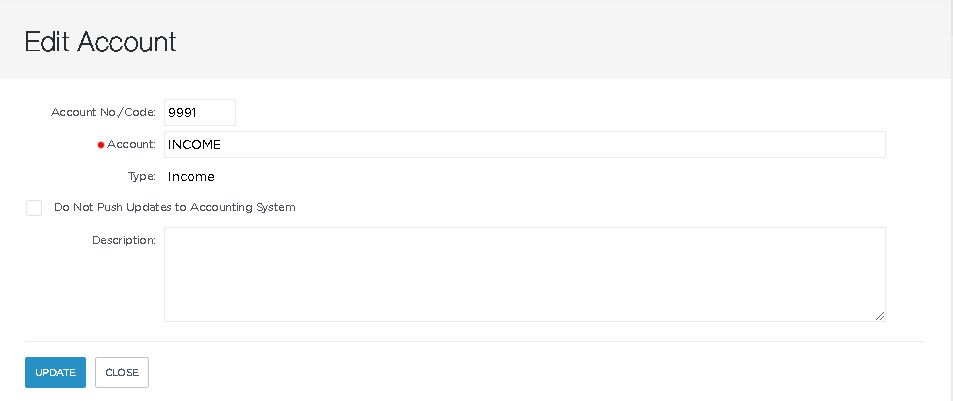Focus the Account No./Code field
Image resolution: width=953 pixels, height=401 pixels.
200,112
